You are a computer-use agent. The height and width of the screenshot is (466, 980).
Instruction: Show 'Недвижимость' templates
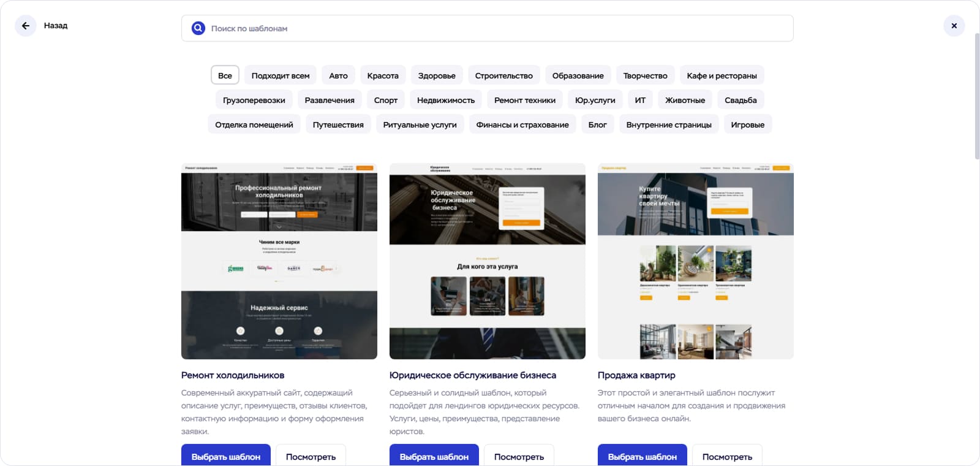click(x=446, y=100)
